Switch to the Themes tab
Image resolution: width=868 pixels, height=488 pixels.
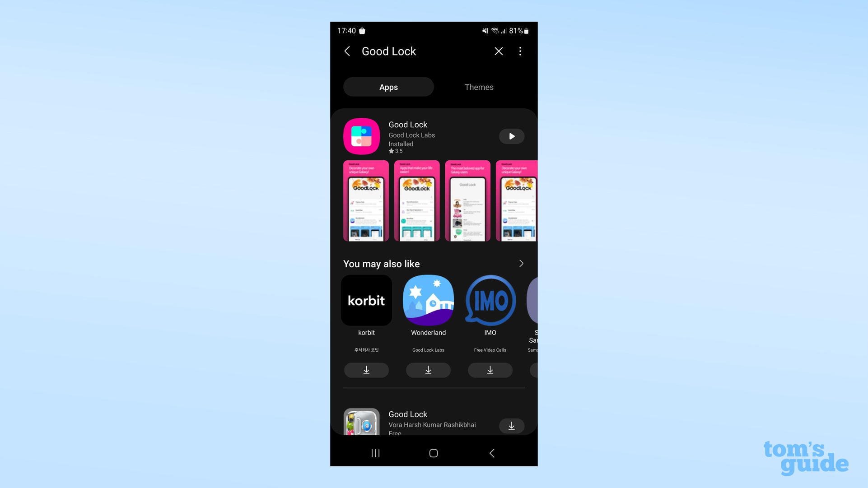pyautogui.click(x=479, y=86)
